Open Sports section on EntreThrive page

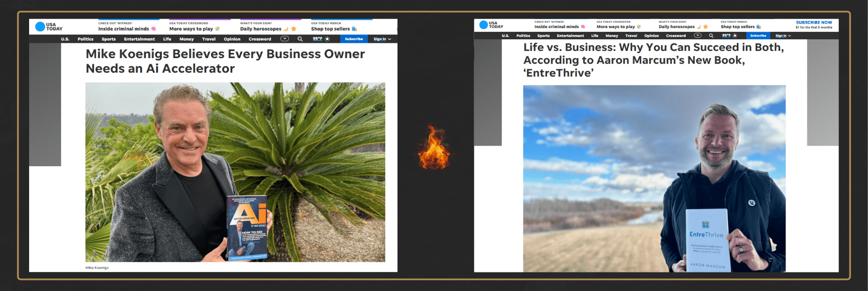click(x=544, y=35)
